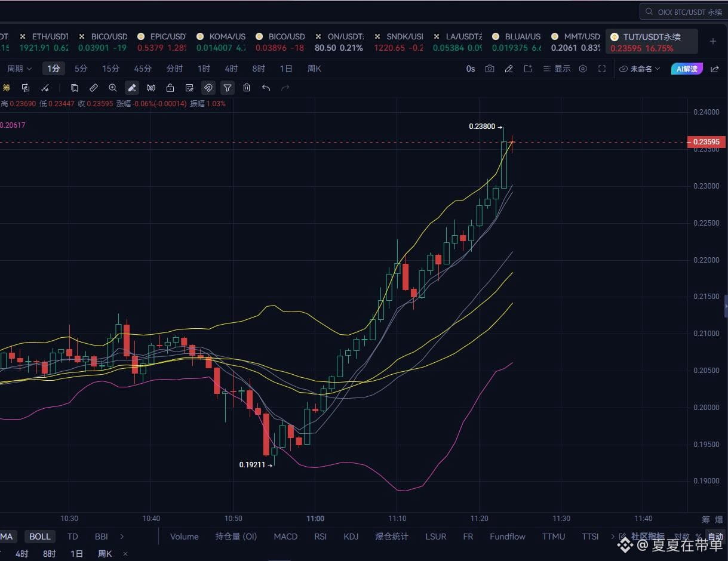Share the chart using share icon
728x561 pixels.
715,69
